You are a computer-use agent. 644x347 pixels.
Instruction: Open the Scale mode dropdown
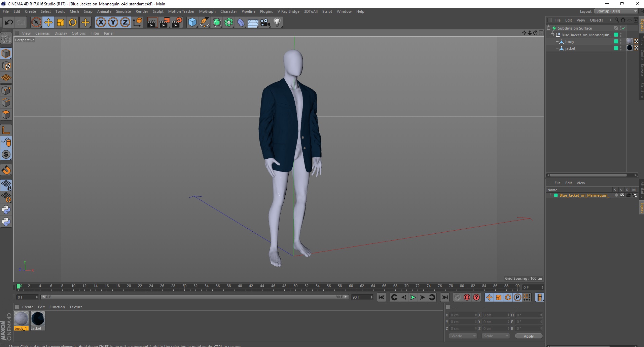[x=496, y=336]
